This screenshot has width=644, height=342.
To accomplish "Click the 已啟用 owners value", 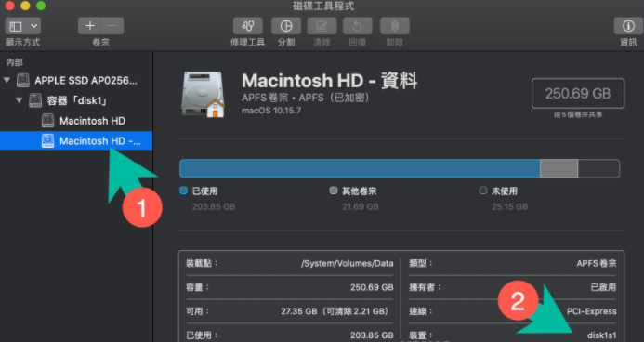I will point(604,287).
